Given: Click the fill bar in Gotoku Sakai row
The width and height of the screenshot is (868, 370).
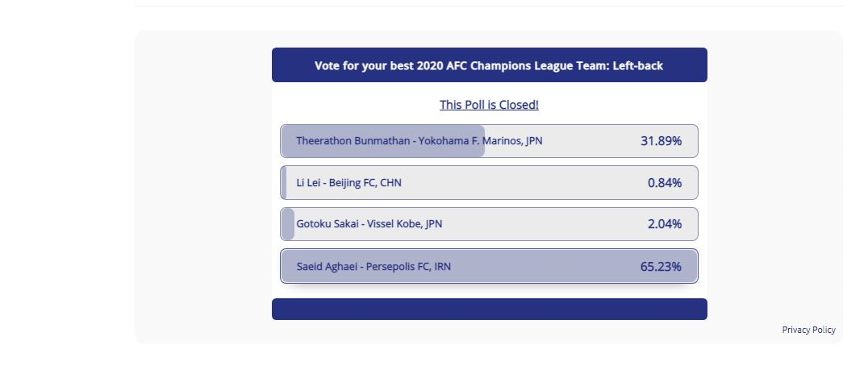Looking at the screenshot, I should click(x=288, y=224).
